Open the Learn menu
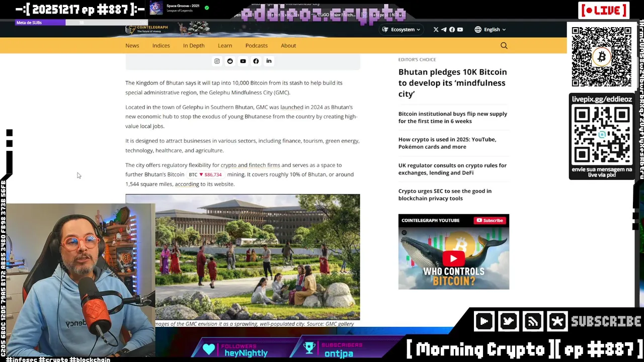The image size is (644, 362). pos(225,45)
